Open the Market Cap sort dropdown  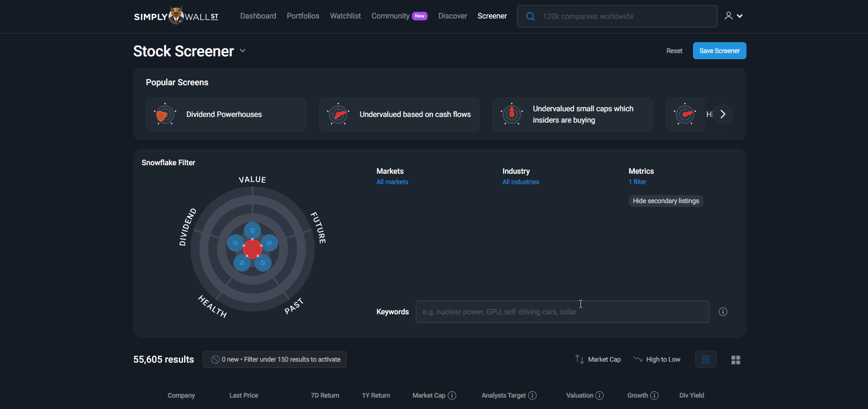point(598,360)
